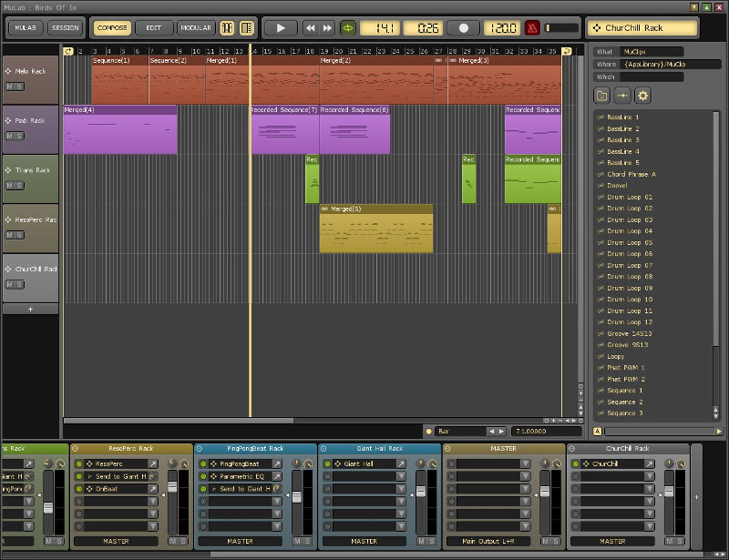Open PingPongBeat module editor arrow
The image size is (729, 560).
pyautogui.click(x=277, y=463)
